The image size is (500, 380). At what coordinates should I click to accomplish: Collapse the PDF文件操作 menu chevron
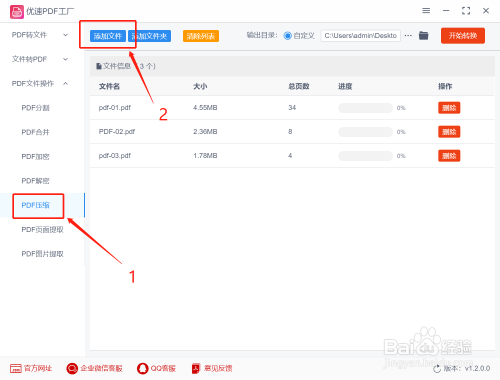[x=66, y=83]
